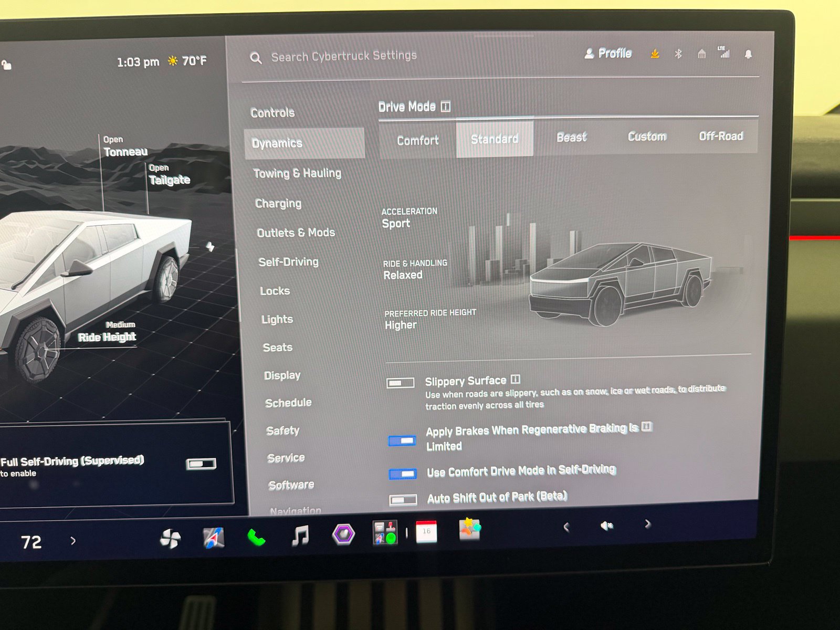Tap the muted speaker volume icon

(x=607, y=526)
